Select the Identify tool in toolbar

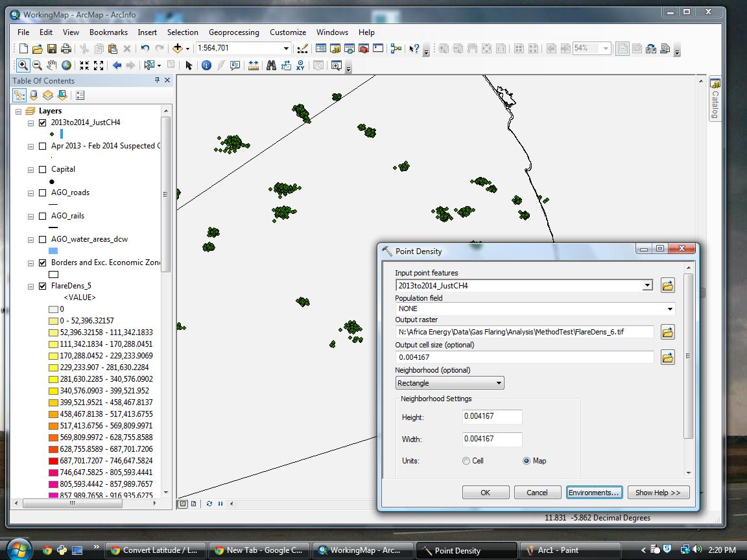coord(206,65)
